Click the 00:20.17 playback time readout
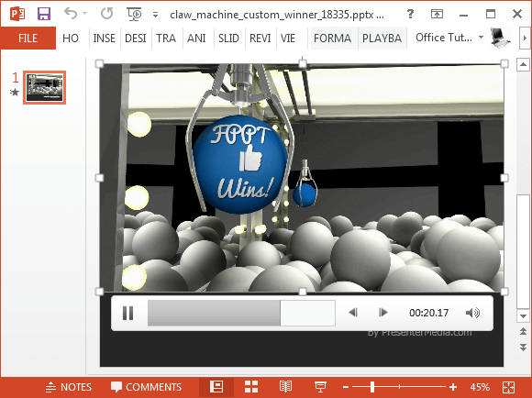Screen dimensions: 532x398 (x=429, y=313)
